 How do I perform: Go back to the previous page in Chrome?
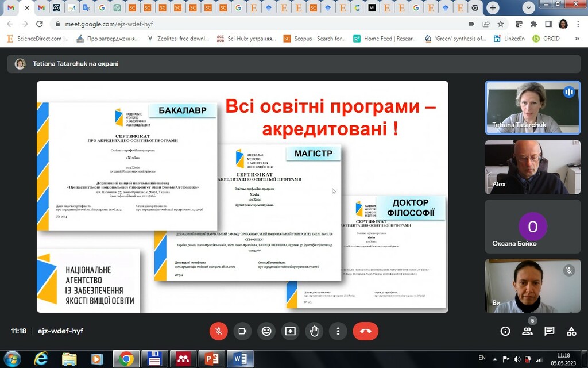[x=10, y=24]
